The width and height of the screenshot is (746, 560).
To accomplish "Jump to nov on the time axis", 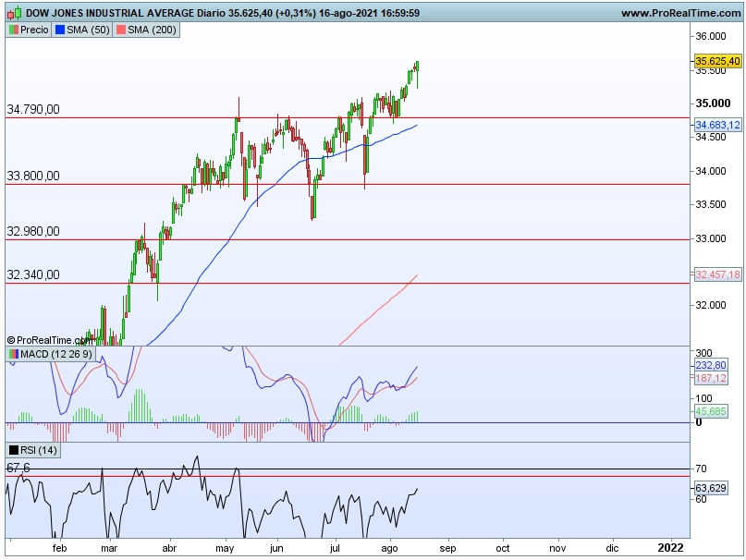I will click(557, 548).
